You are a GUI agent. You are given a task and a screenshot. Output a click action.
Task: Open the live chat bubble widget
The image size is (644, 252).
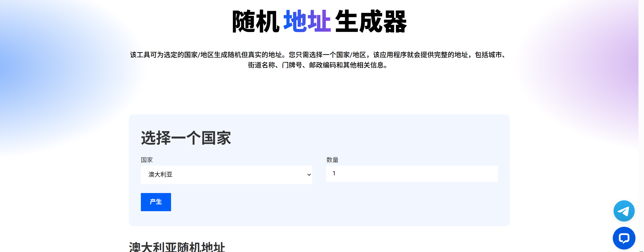point(624,238)
